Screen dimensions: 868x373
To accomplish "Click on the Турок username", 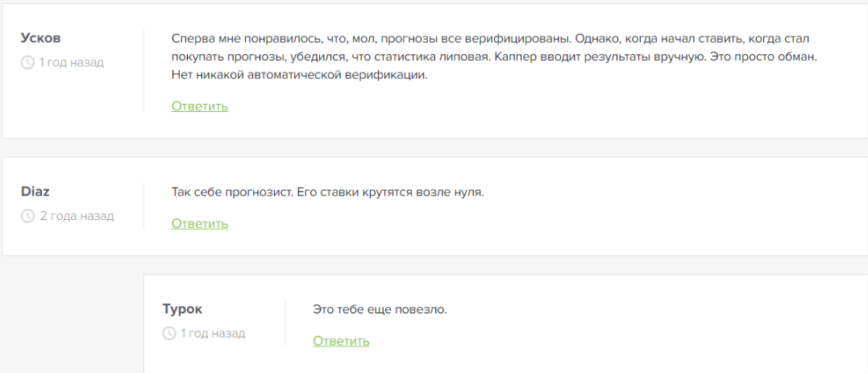I will coord(182,309).
